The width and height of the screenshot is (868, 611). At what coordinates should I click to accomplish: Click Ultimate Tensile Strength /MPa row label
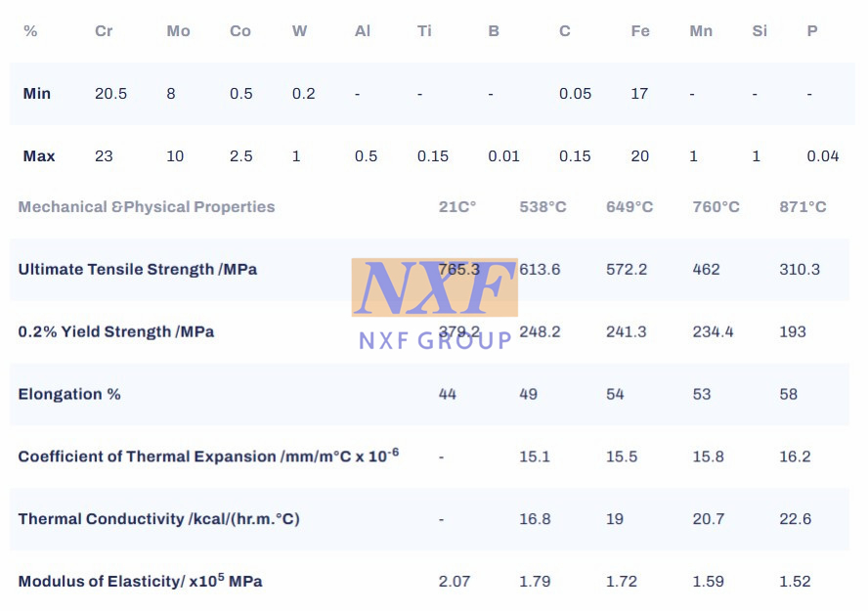[138, 270]
